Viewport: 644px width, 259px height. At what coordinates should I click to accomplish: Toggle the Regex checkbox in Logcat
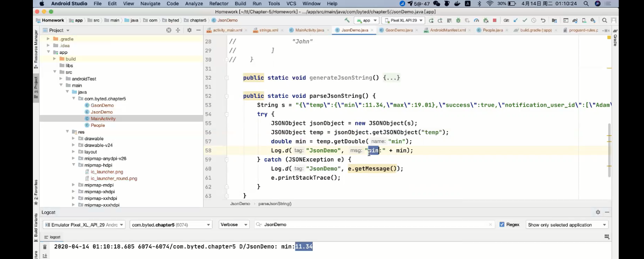pos(502,225)
